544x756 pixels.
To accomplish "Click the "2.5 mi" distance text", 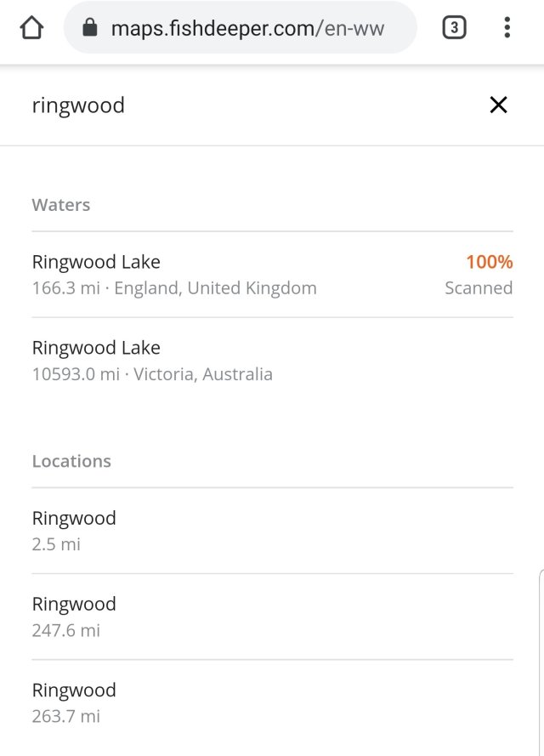I will 56,544.
